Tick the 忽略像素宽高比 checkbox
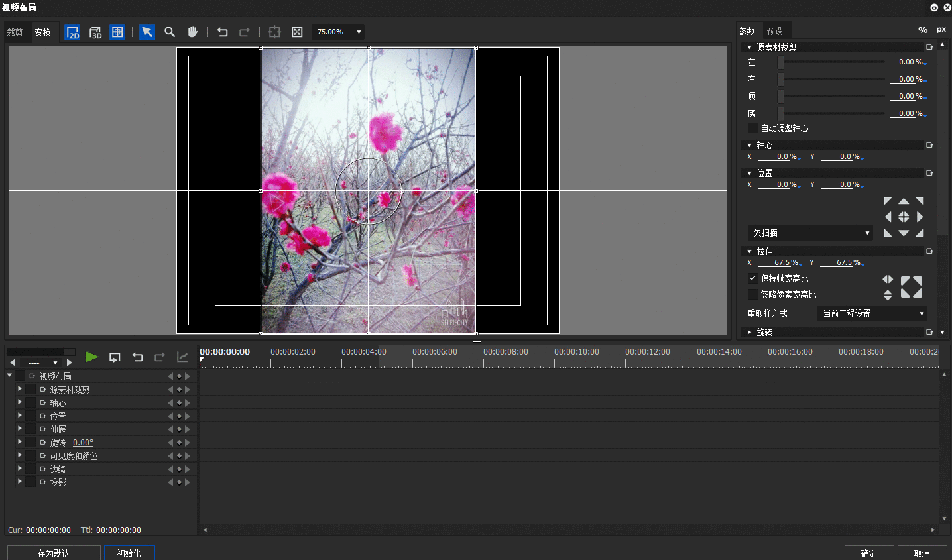The height and width of the screenshot is (560, 952). [x=753, y=294]
